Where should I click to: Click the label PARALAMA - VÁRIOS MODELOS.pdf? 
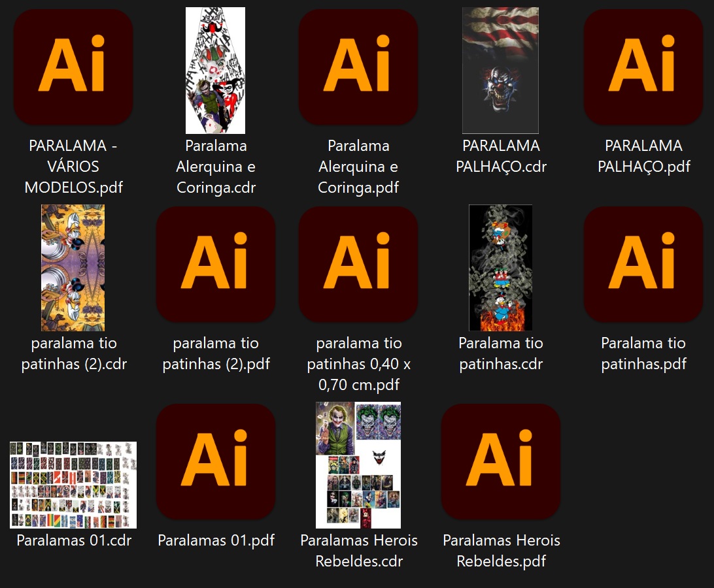73,167
